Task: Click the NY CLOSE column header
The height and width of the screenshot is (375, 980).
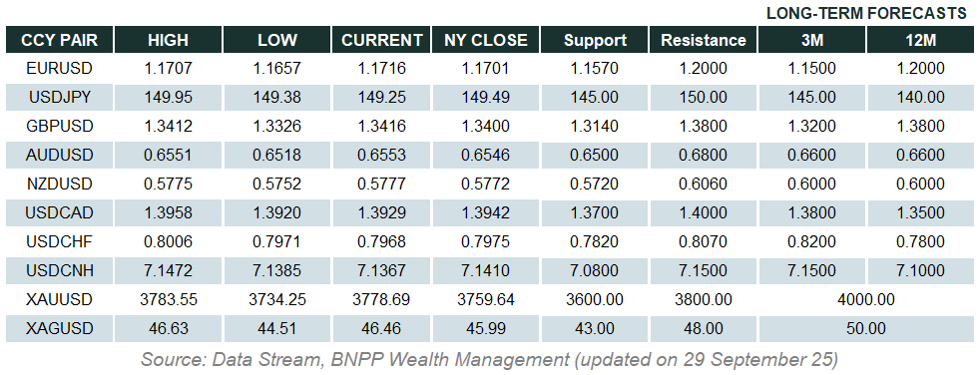Action: [486, 40]
